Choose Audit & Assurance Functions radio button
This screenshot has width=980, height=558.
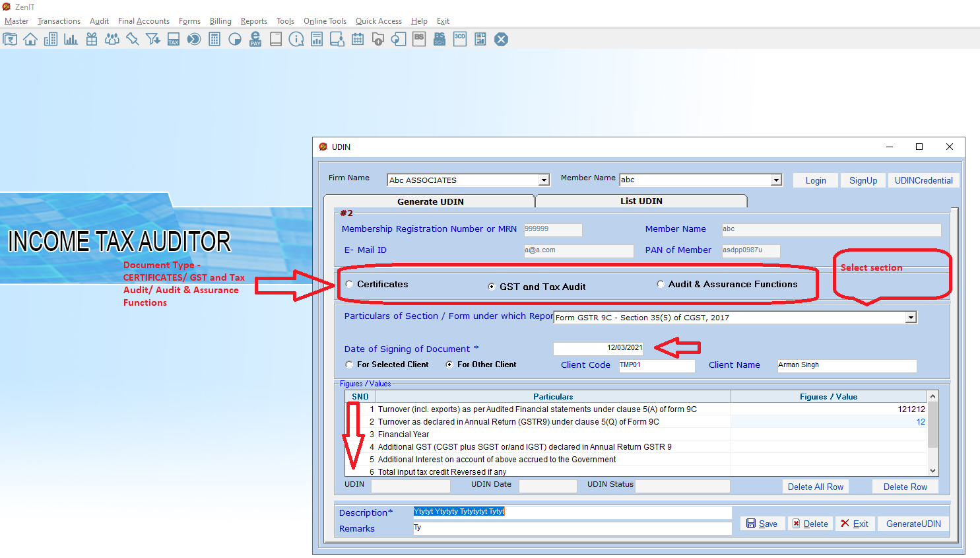point(661,285)
